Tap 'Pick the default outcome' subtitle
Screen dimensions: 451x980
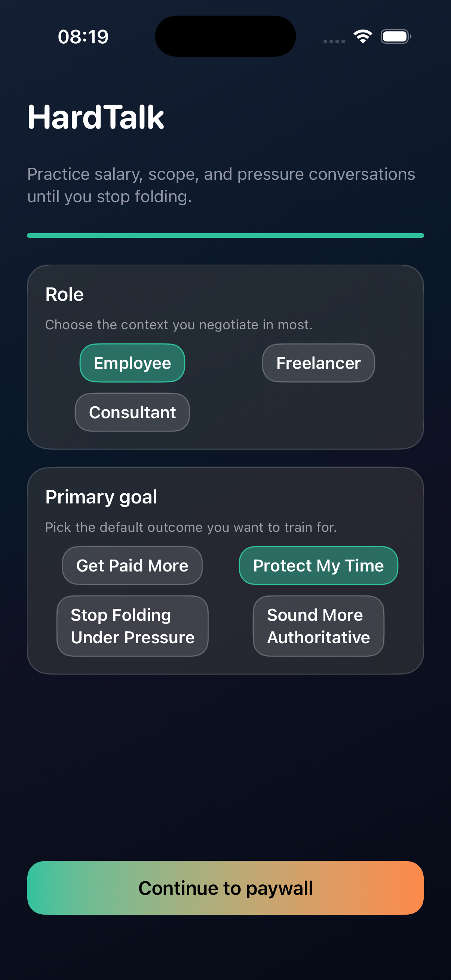click(191, 527)
